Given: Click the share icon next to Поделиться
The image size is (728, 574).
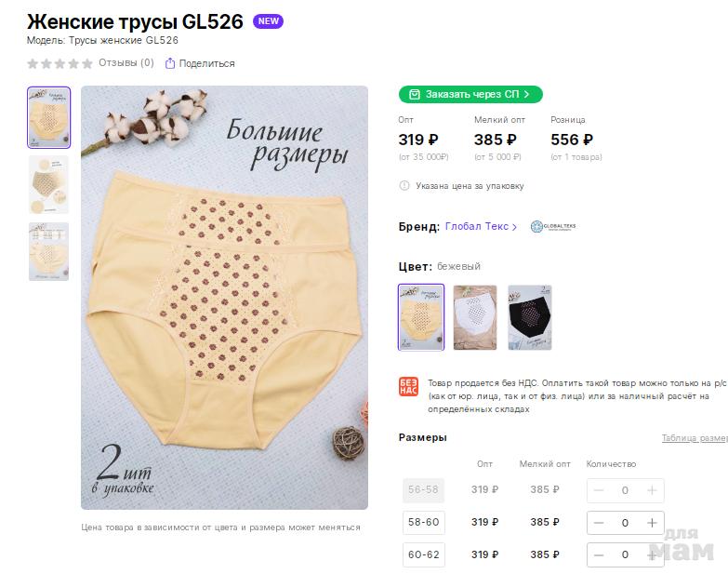Looking at the screenshot, I should click(x=170, y=63).
